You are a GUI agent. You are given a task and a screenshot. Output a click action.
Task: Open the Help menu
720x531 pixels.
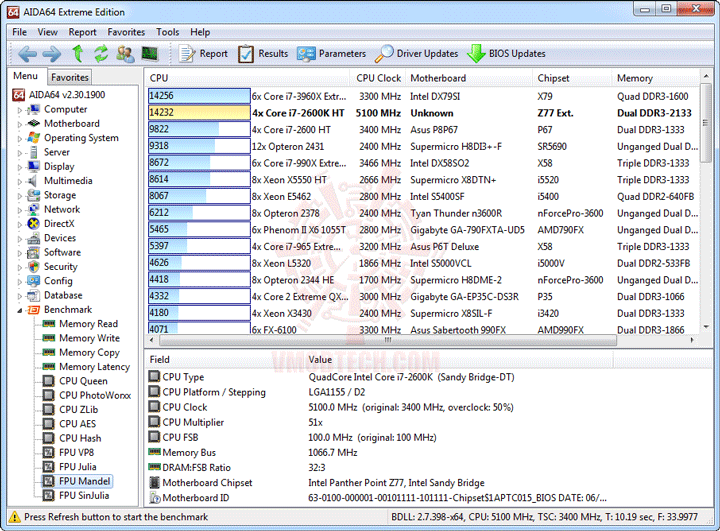(x=200, y=32)
